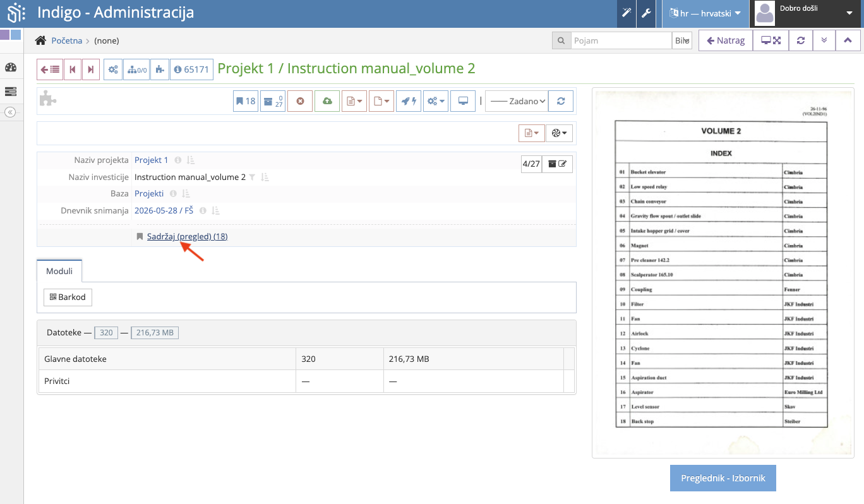Click sort icon next to Projekt 1
The image size is (864, 504).
190,160
